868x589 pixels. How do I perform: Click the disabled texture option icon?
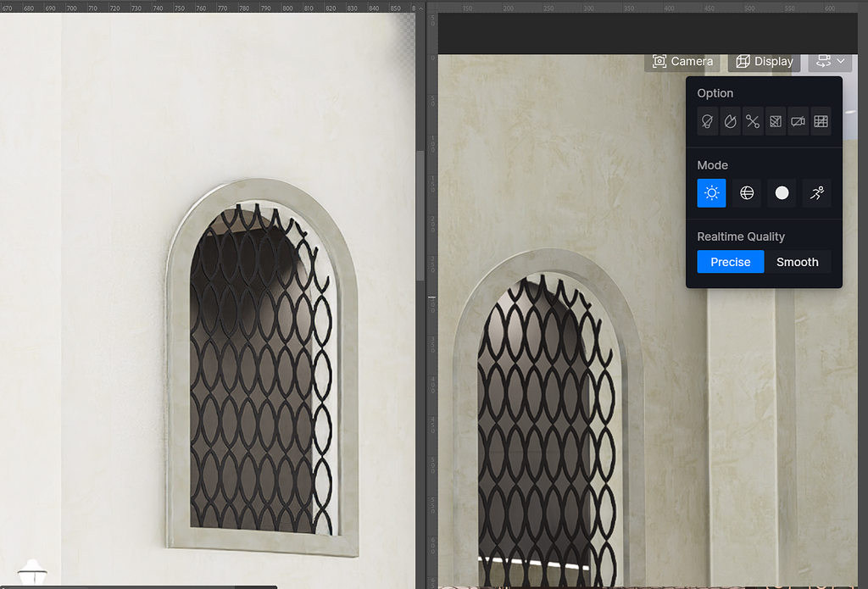(775, 121)
